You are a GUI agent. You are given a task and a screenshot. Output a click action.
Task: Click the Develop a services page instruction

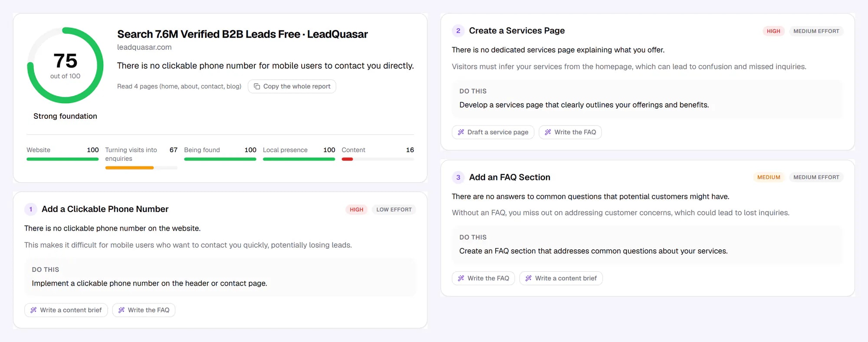(x=584, y=105)
